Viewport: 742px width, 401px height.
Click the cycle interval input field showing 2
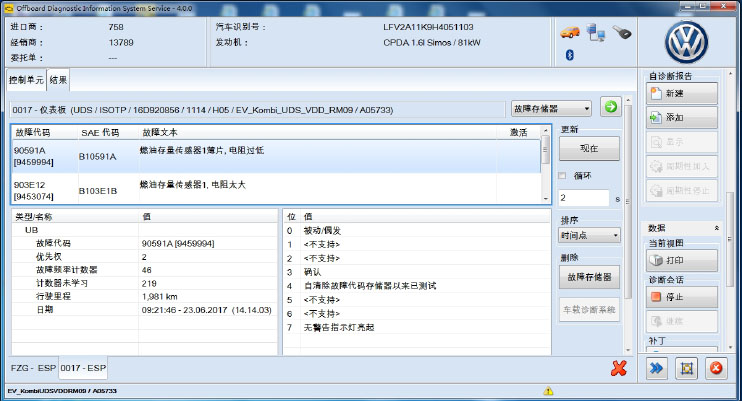tap(583, 198)
